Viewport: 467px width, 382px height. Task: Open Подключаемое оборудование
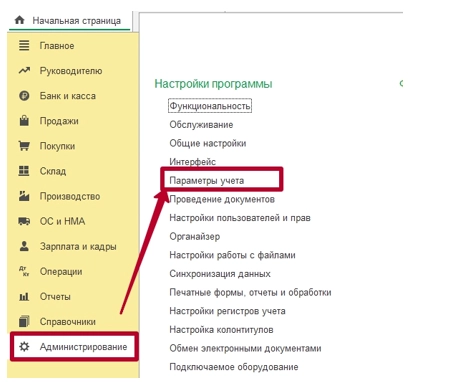pos(234,367)
